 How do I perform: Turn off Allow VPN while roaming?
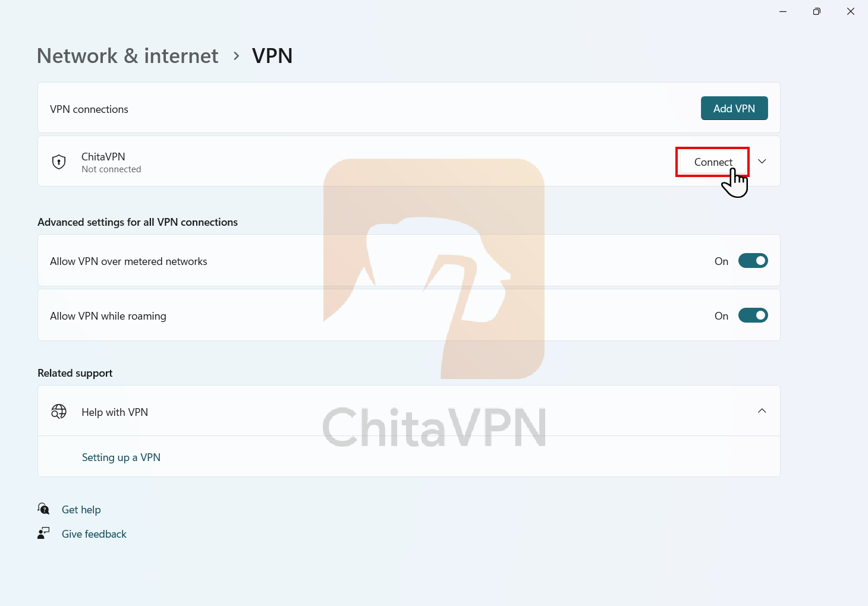[x=753, y=315]
